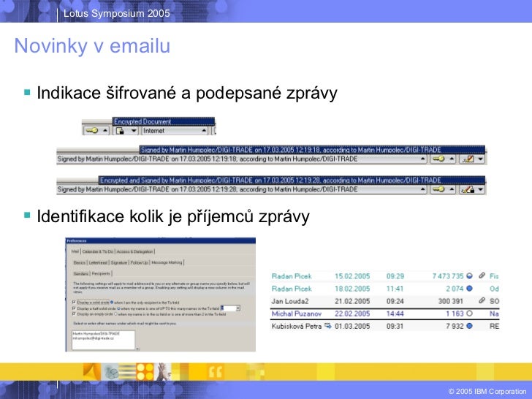
Task: Select the Jan Louda2 message
Action: pyautogui.click(x=385, y=301)
